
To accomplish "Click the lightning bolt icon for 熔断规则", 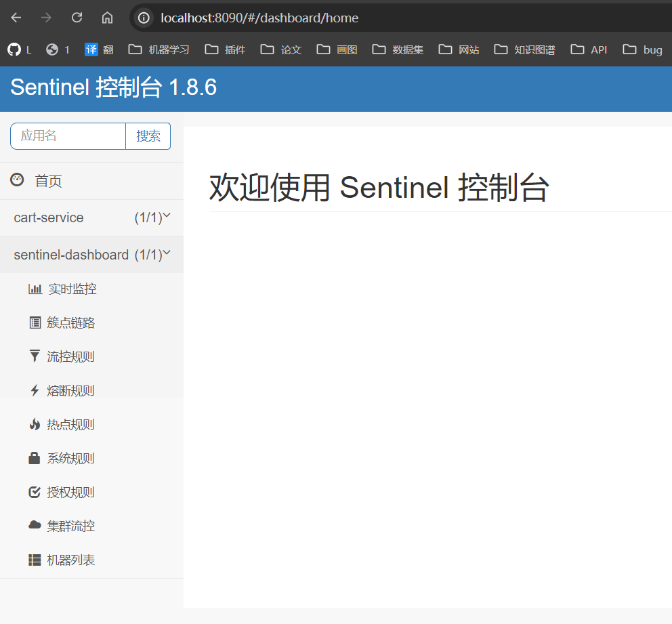I will 35,390.
